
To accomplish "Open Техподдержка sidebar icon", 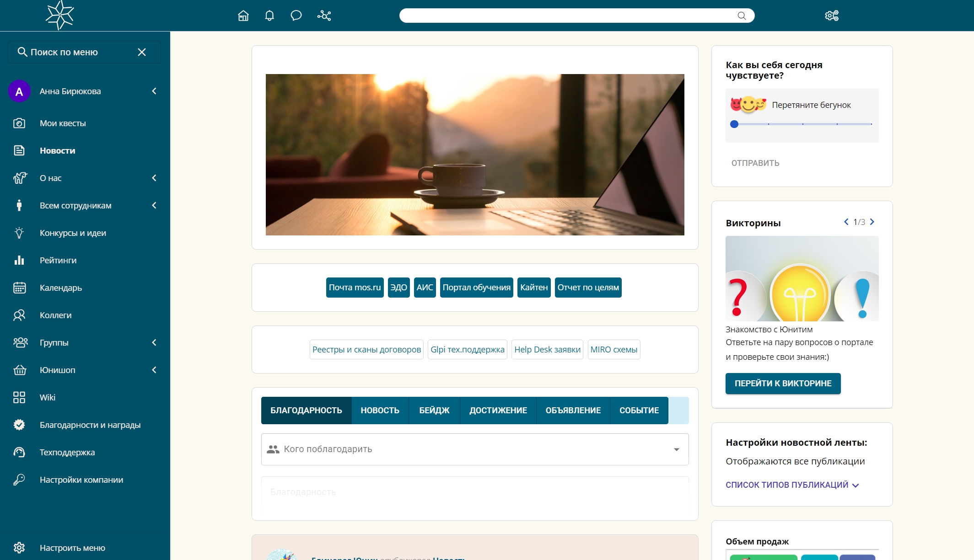I will [x=19, y=453].
